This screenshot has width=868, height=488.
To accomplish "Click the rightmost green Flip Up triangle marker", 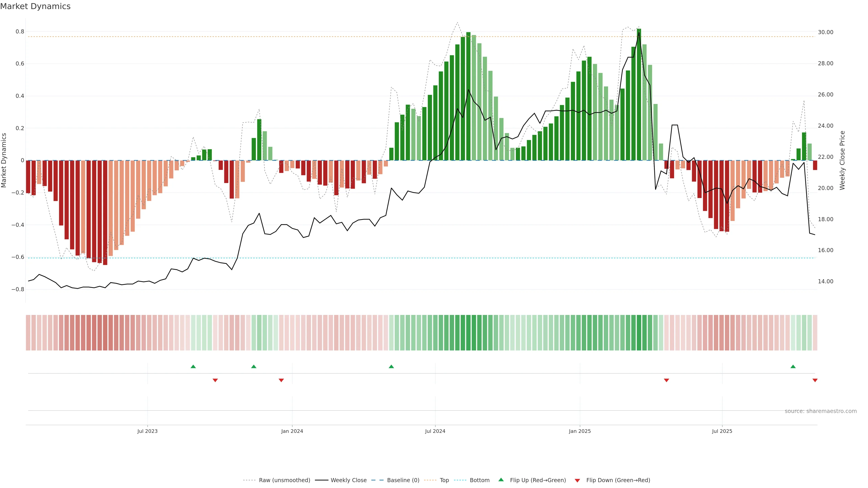I will point(793,366).
